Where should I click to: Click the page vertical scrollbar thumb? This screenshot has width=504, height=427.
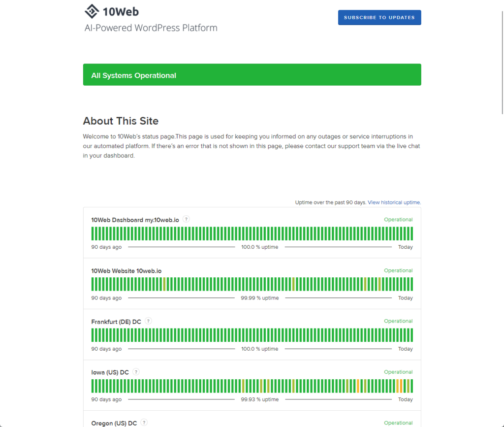coord(503,63)
